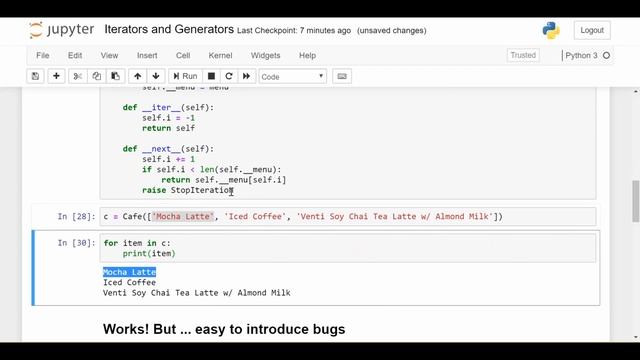Click the (unsaved changes) status text
The image size is (640, 360).
[x=391, y=31]
